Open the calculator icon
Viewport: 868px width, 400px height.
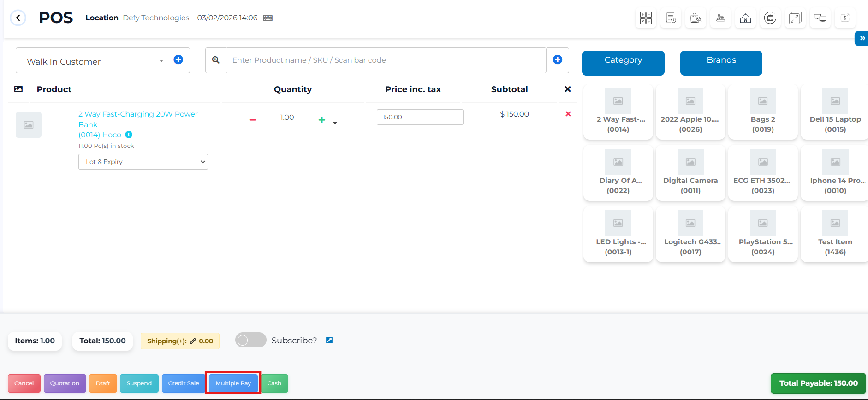646,18
